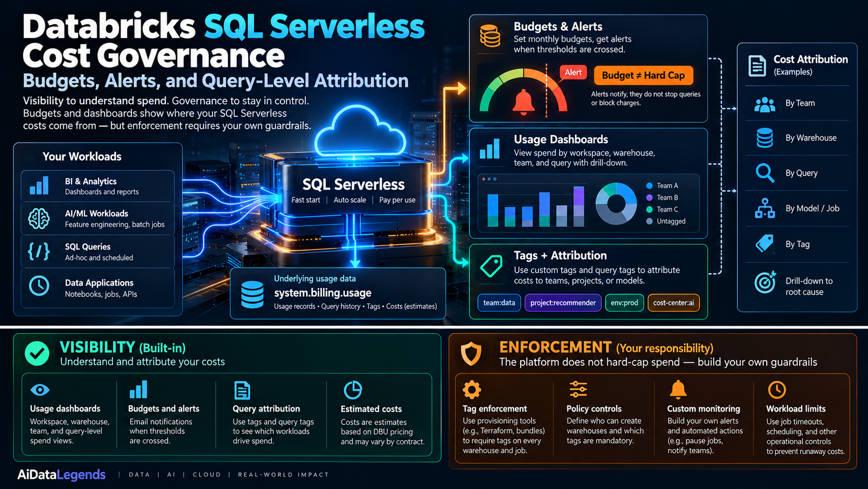Click the system.billing.usage database icon
Image resolution: width=868 pixels, height=489 pixels.
pos(252,295)
